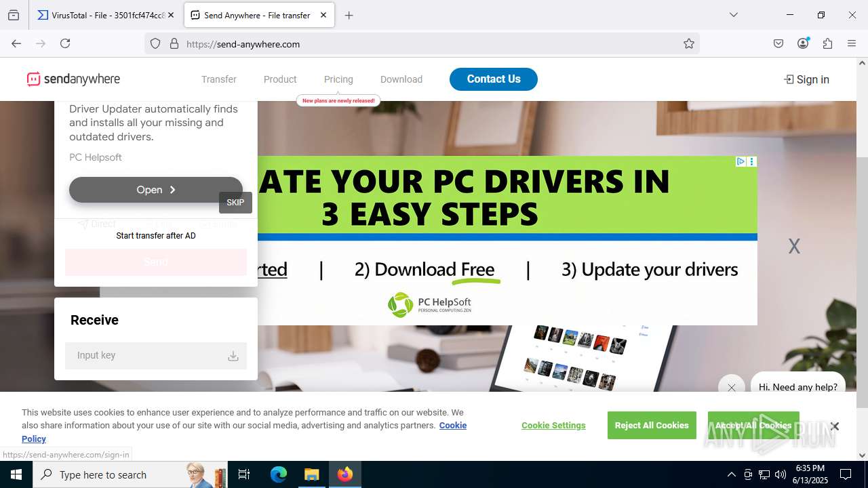Click Reject All Cookies
868x488 pixels.
tap(652, 425)
